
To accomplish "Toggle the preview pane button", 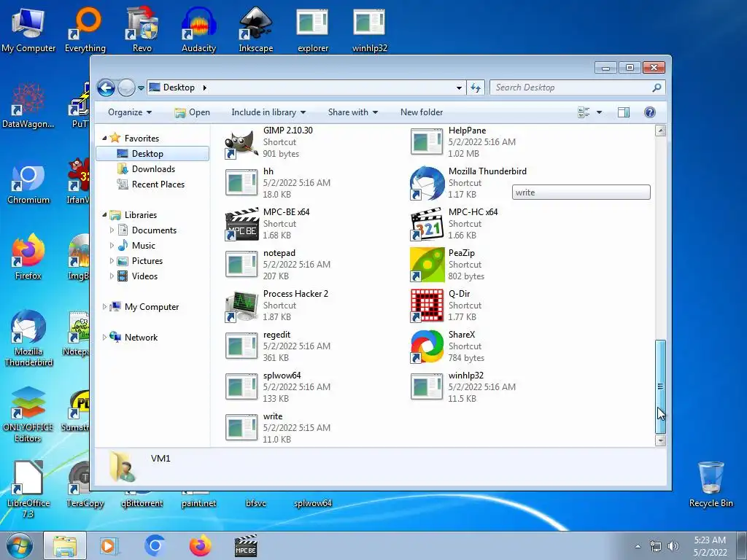I will coord(623,112).
